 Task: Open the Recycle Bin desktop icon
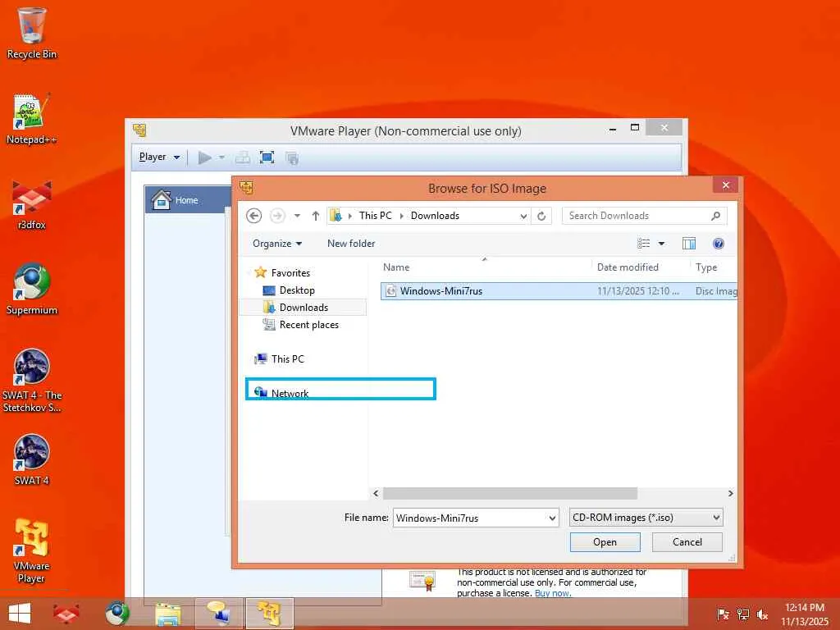click(32, 32)
